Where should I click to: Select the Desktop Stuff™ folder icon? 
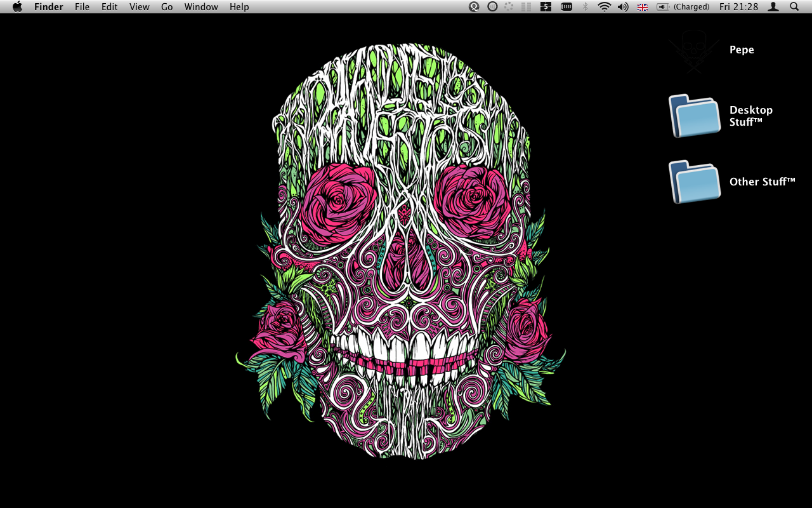pos(695,116)
